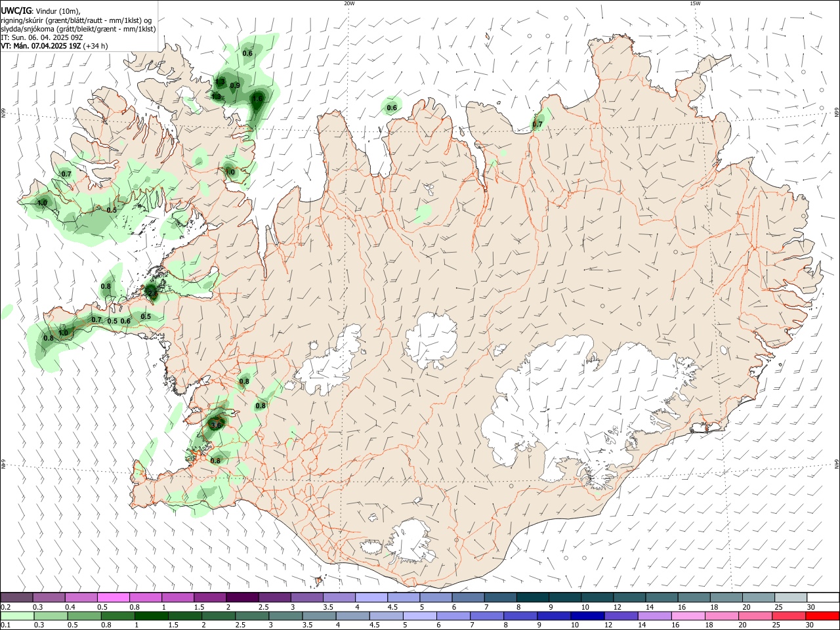Click the bright pink 0.5–0.8 swatch in the top legend
The image size is (840, 630).
pyautogui.click(x=114, y=597)
